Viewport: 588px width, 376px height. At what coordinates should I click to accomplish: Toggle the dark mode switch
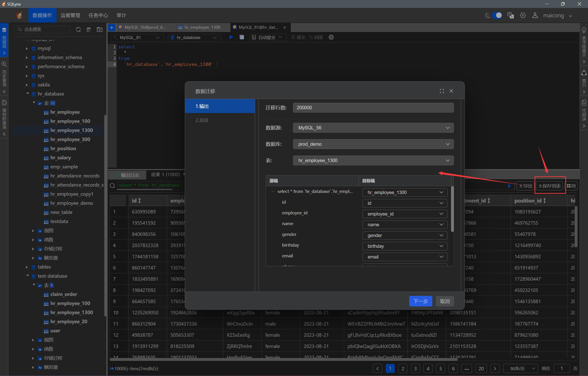coord(497,15)
